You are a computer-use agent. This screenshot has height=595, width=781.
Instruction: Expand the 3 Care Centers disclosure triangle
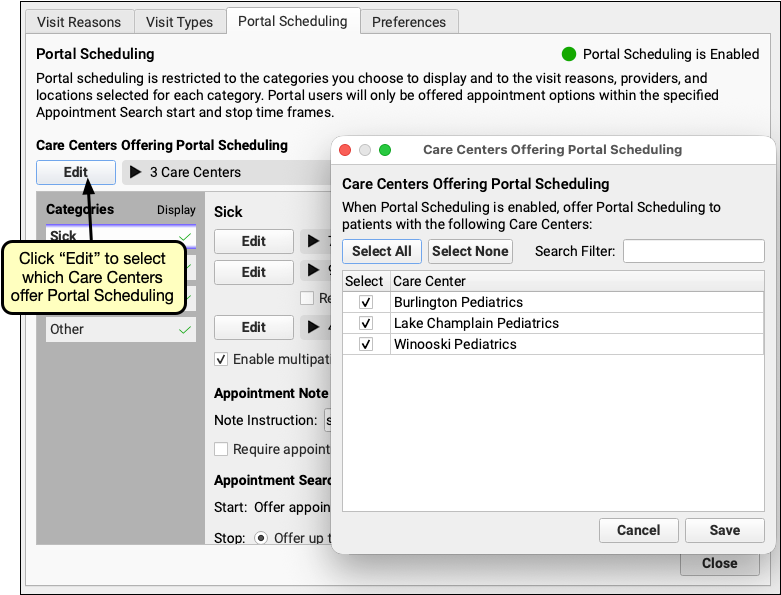click(x=135, y=172)
